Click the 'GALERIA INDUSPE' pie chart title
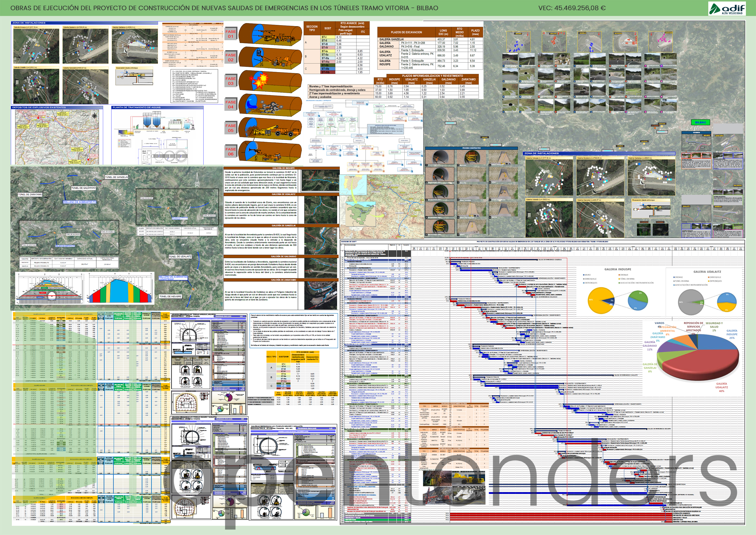This screenshot has height=535, width=756. coord(618,269)
